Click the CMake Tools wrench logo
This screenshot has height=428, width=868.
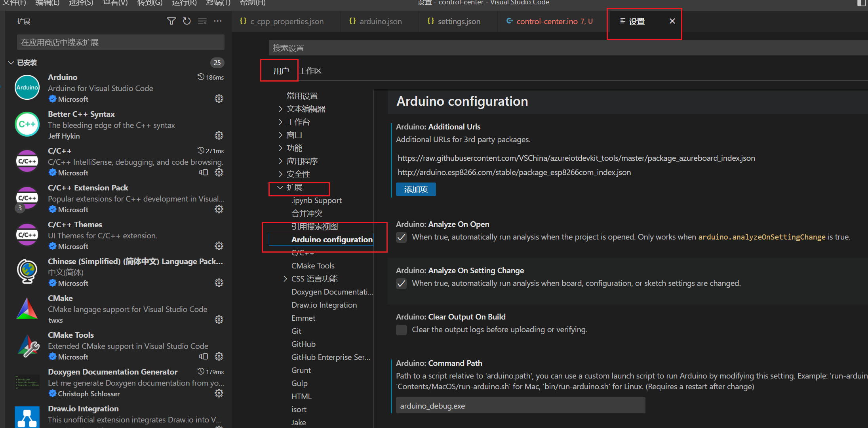28,345
